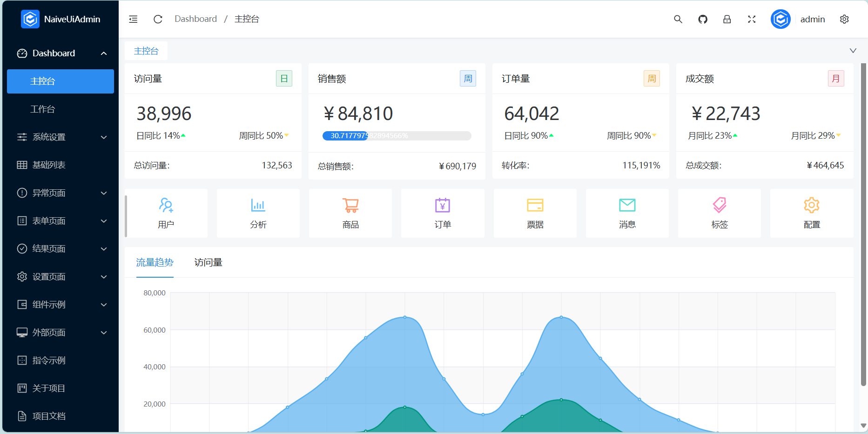The width and height of the screenshot is (868, 434).
Task: Switch to the 访问量 chart tab
Action: 208,263
